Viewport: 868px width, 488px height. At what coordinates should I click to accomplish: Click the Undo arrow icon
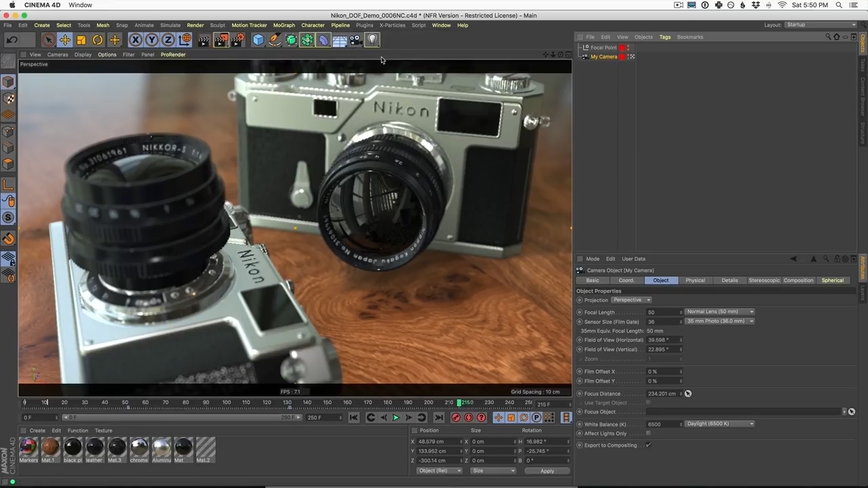tap(12, 40)
